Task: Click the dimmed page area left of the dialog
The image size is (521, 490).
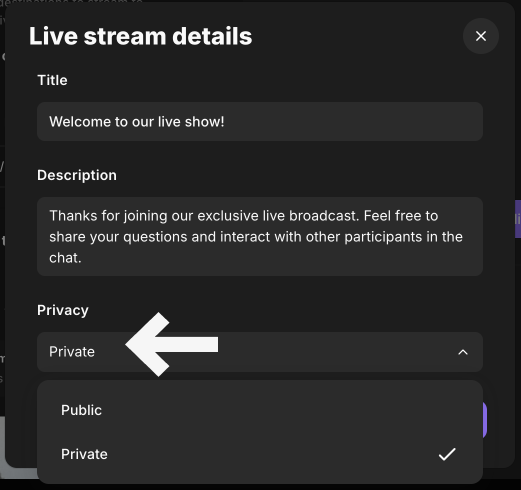Action: [x=2, y=267]
